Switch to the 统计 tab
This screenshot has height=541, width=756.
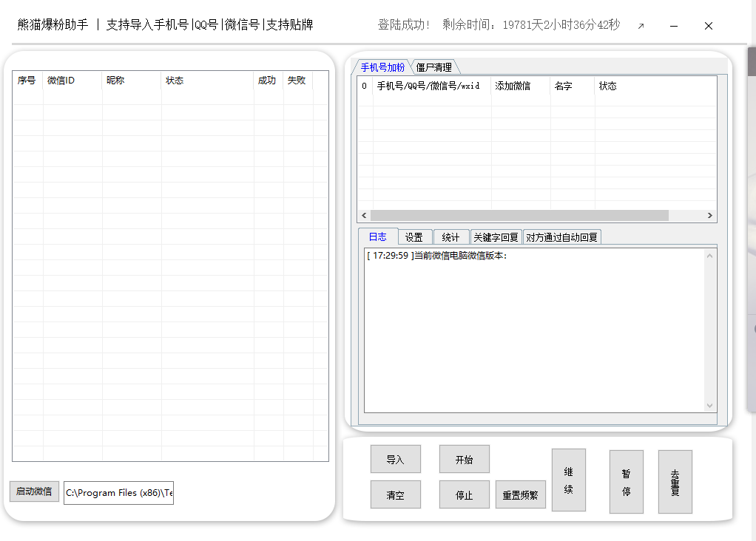tap(450, 237)
